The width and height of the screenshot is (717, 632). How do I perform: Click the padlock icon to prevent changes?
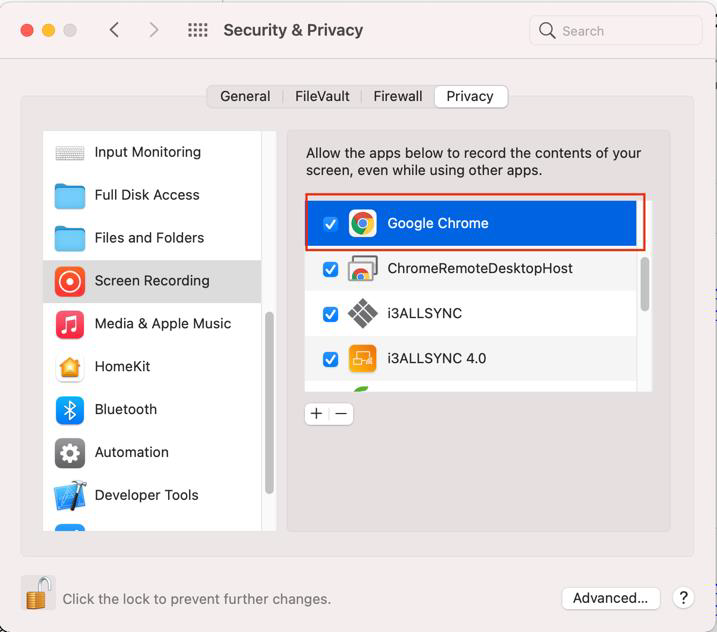(38, 594)
